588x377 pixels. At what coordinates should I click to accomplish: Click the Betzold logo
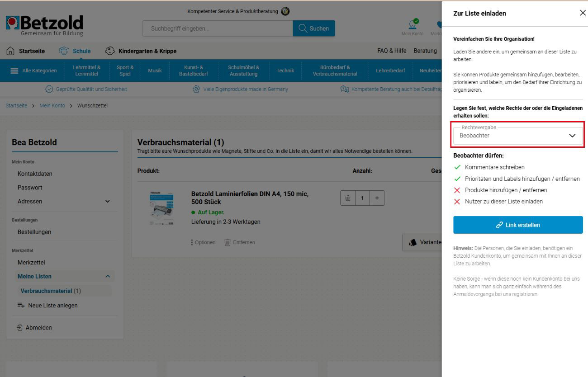(x=44, y=26)
